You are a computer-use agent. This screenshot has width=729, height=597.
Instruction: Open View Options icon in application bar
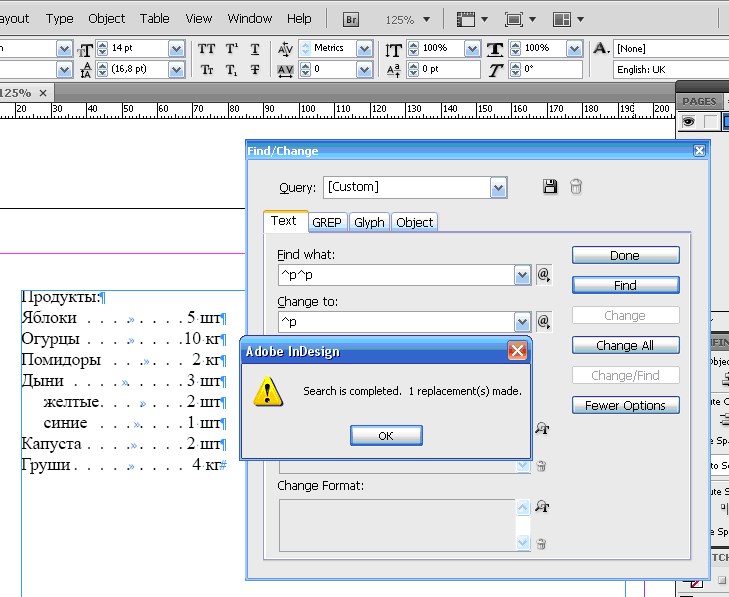[x=466, y=20]
